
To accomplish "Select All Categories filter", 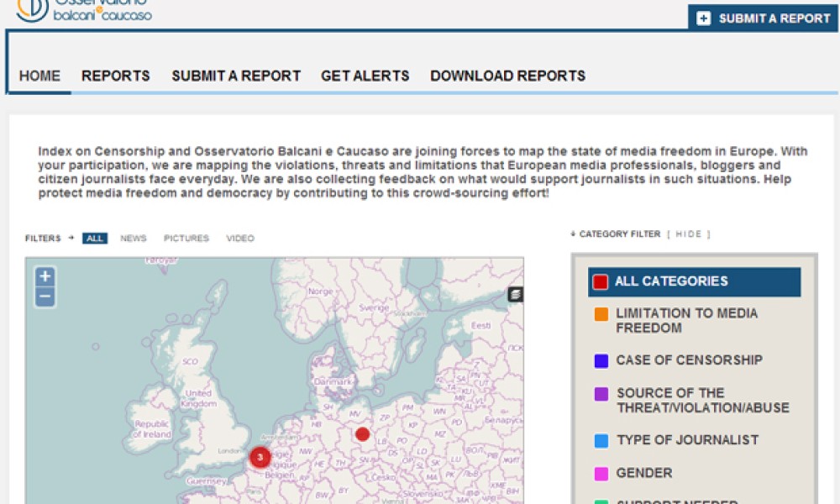I will tap(695, 281).
